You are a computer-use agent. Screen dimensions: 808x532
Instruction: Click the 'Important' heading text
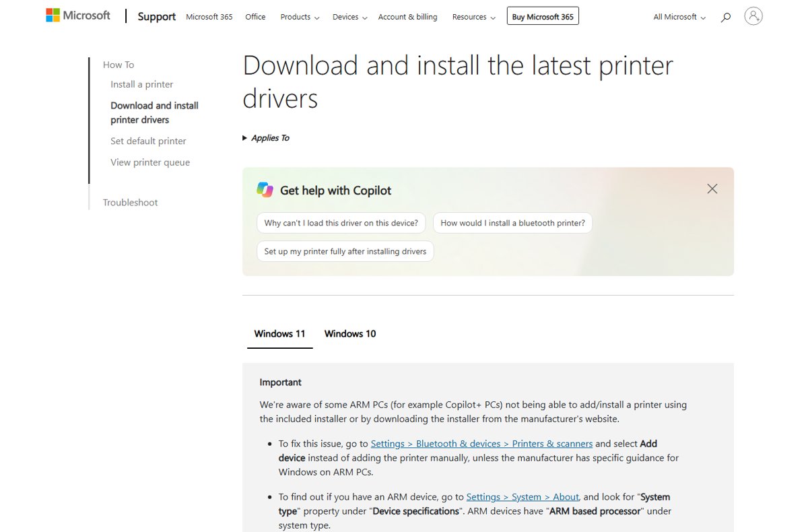pyautogui.click(x=280, y=382)
